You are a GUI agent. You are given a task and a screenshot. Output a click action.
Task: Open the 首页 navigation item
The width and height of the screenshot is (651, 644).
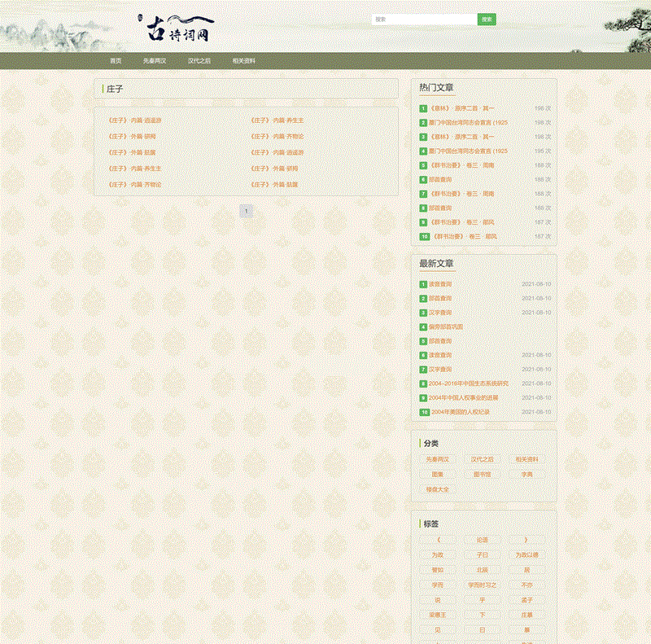tap(116, 61)
